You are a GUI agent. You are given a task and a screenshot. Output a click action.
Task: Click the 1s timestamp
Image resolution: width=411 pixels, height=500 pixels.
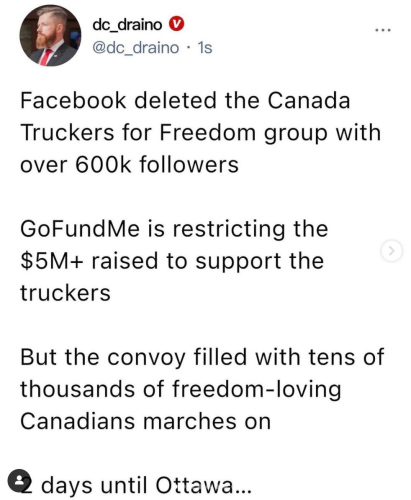coord(205,48)
